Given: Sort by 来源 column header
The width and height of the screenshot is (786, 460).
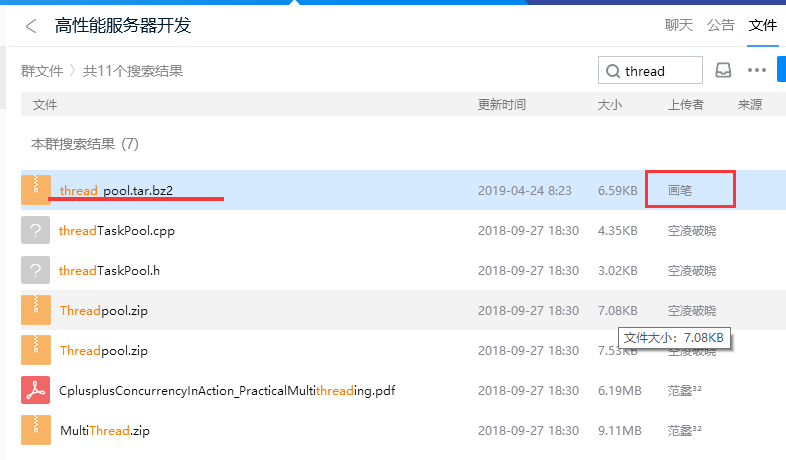Looking at the screenshot, I should pos(750,105).
